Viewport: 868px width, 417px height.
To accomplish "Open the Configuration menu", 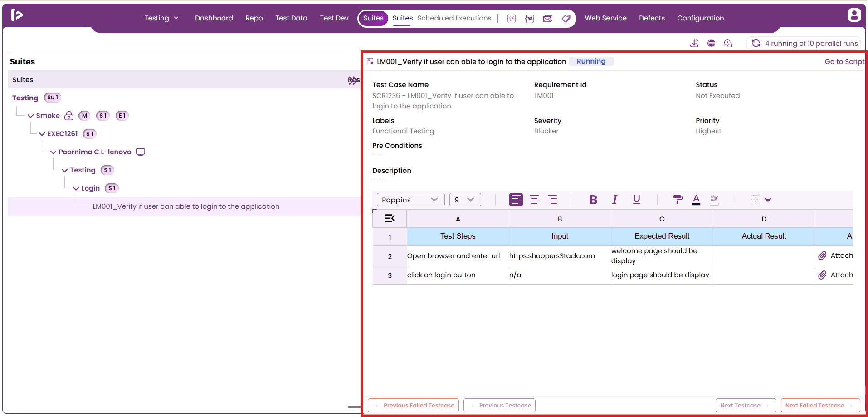I will click(700, 18).
